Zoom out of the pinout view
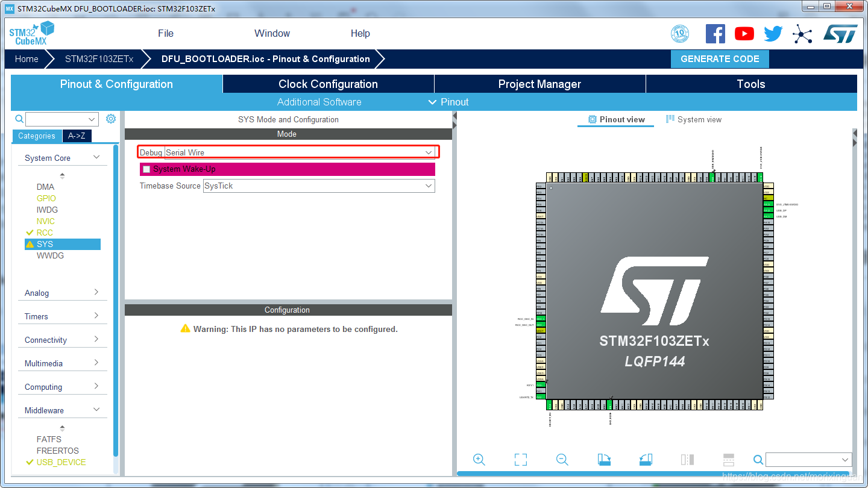The width and height of the screenshot is (868, 488). tap(562, 460)
